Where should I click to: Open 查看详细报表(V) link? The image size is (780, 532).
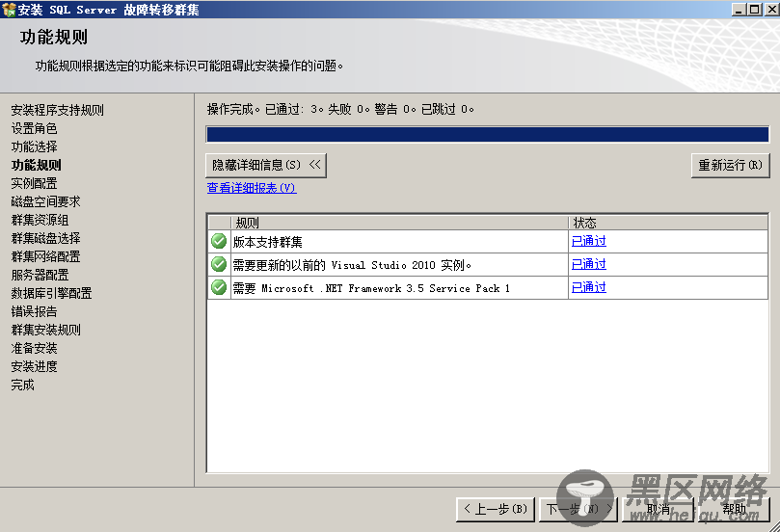coord(252,188)
